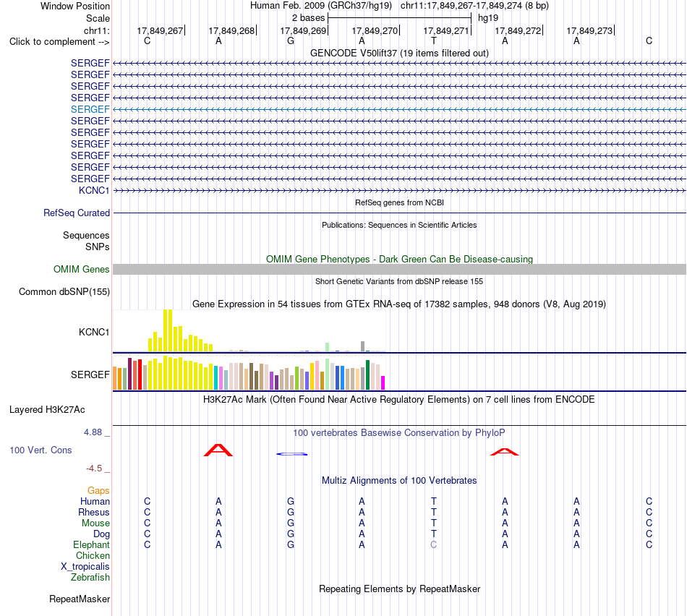
Task: Click the X_tropicalis species row label
Action: 85,567
